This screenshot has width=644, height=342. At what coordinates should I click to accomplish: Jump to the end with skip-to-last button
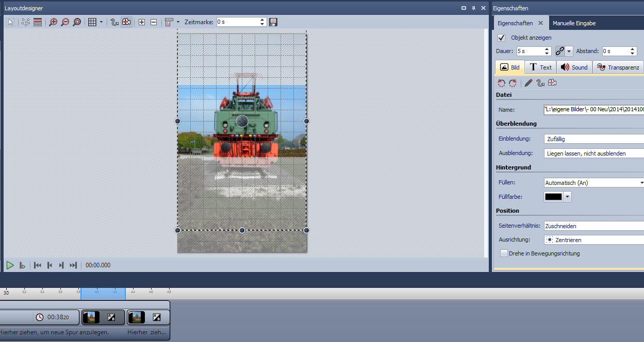click(73, 265)
